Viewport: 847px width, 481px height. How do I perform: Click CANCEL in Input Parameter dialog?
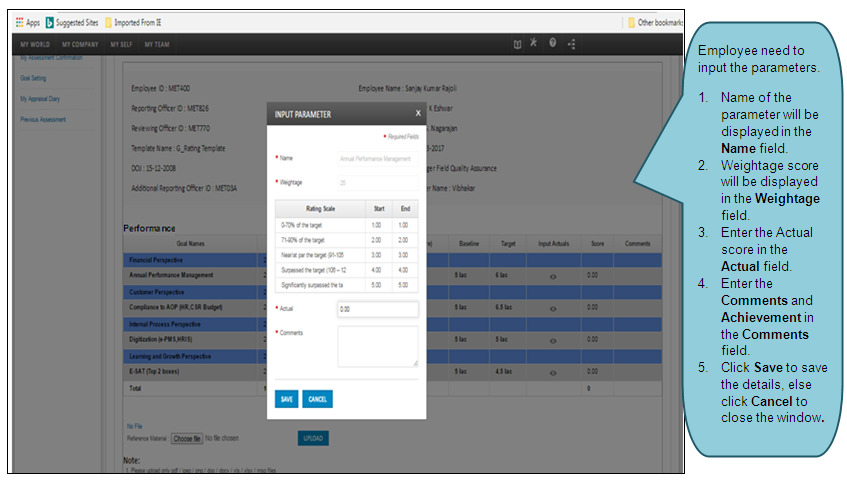pyautogui.click(x=317, y=399)
